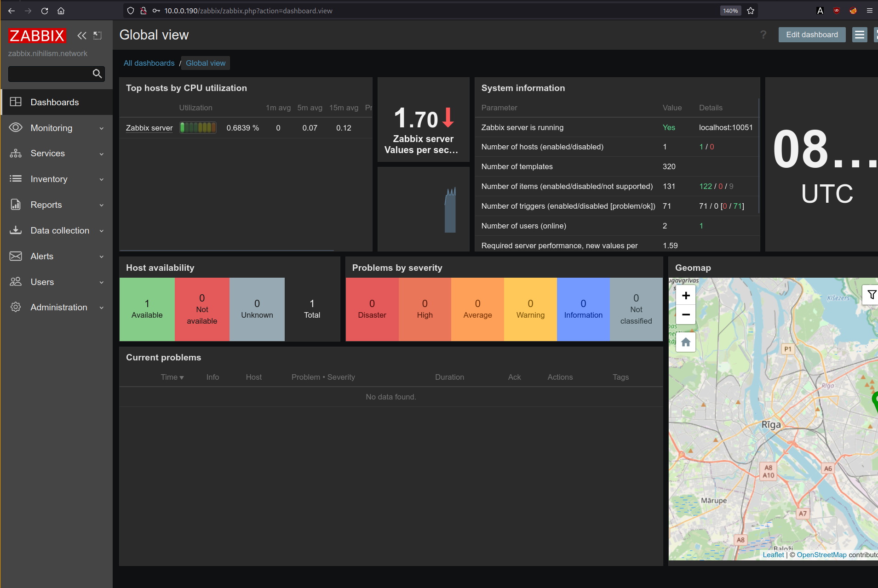The width and height of the screenshot is (878, 588).
Task: Click the High severity tile
Action: click(425, 309)
